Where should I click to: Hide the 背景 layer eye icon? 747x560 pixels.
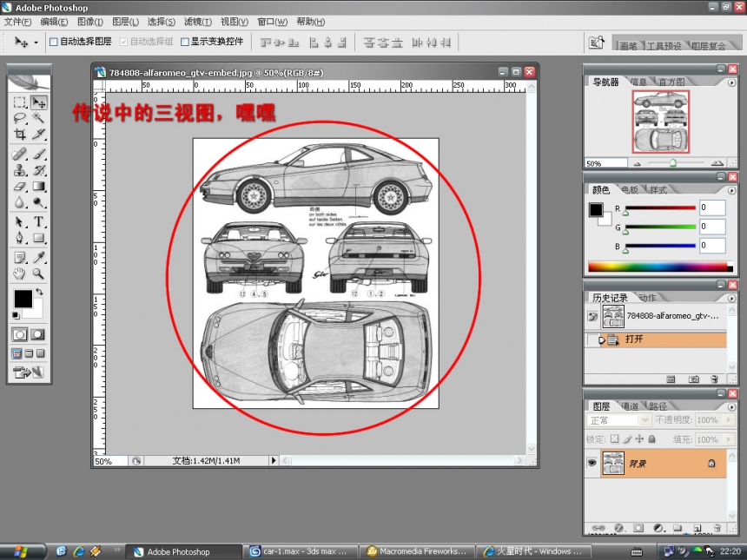(592, 463)
